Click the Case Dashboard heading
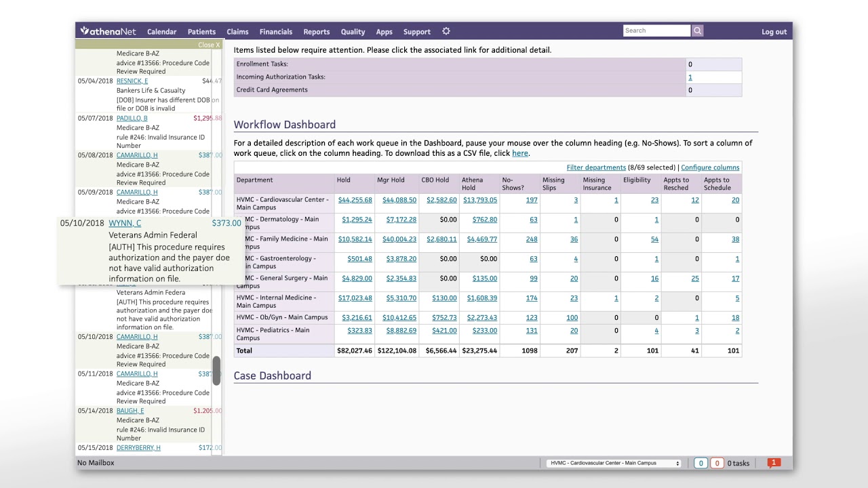 273,375
